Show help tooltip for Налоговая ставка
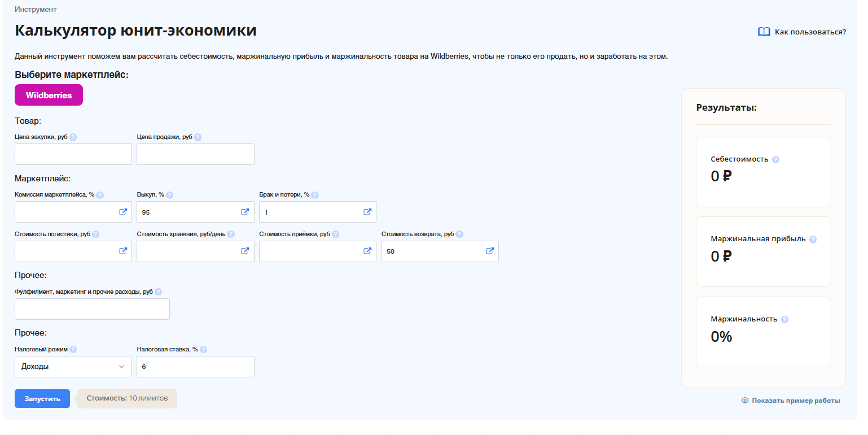868x435 pixels. click(203, 350)
